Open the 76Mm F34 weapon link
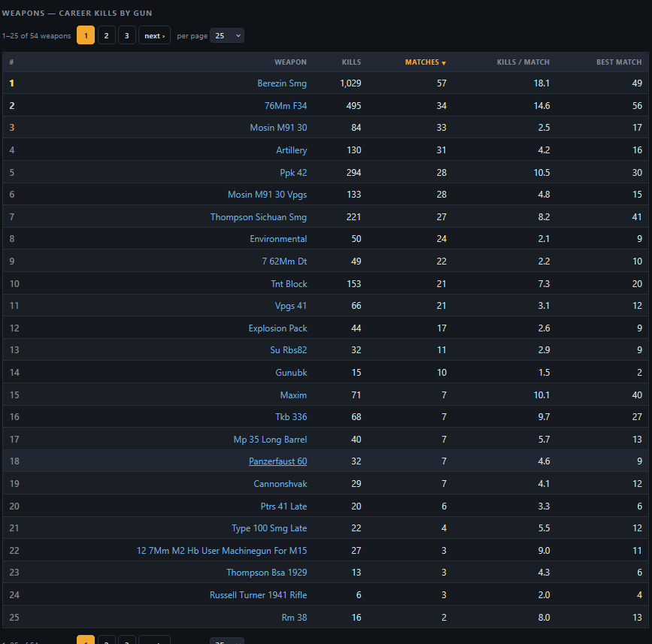 [x=286, y=105]
